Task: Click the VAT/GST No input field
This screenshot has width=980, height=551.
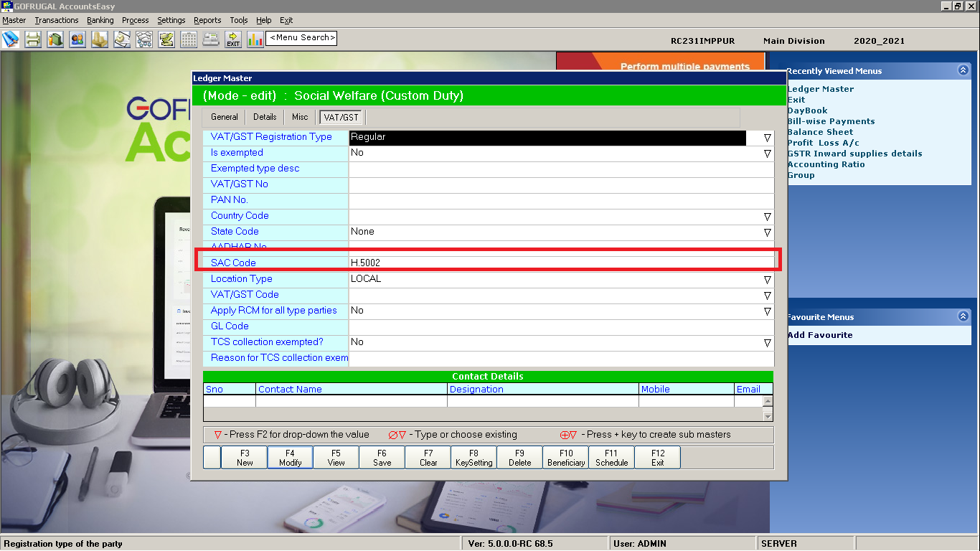Action: (x=561, y=184)
